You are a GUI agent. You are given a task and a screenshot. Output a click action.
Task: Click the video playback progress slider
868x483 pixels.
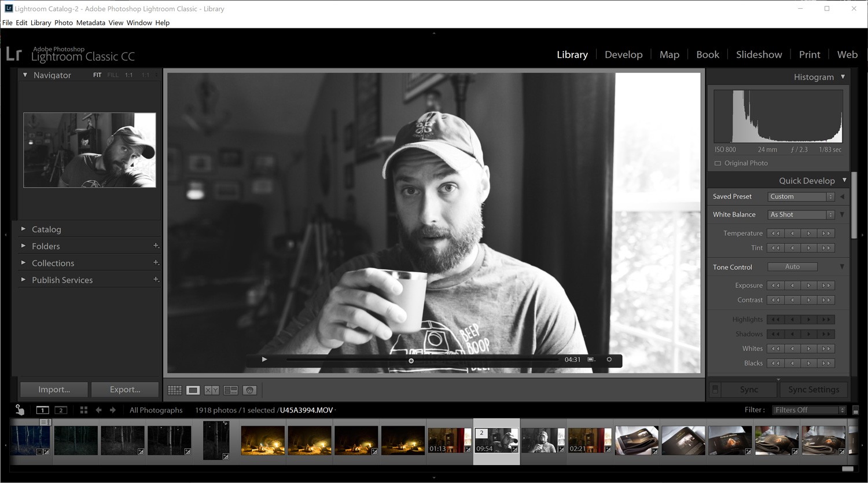pos(411,360)
